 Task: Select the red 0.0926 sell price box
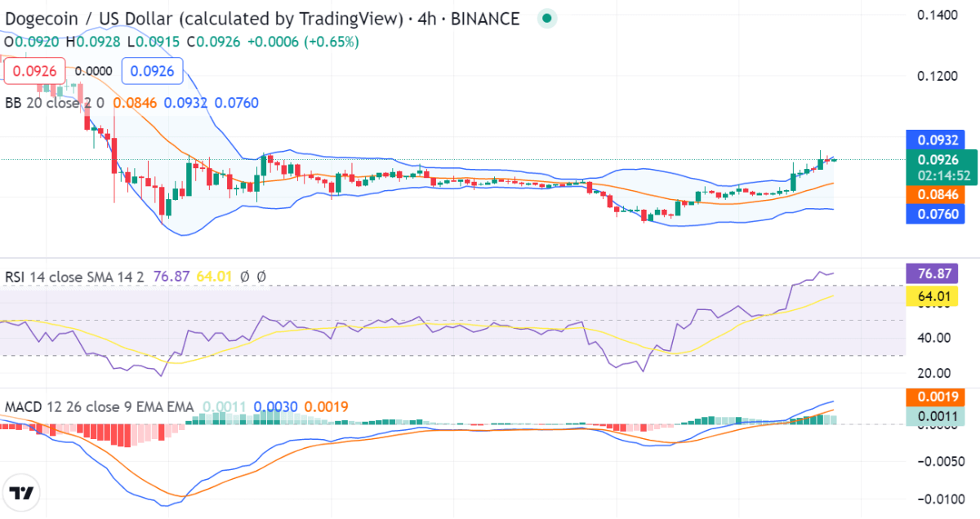(35, 71)
